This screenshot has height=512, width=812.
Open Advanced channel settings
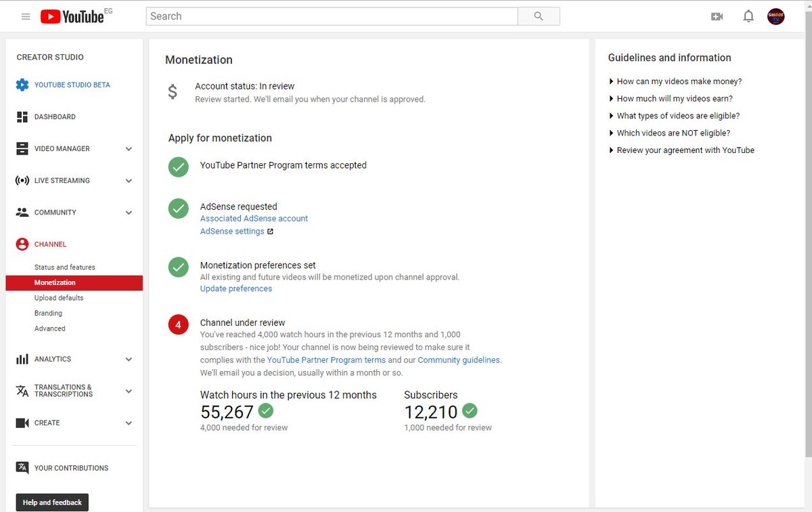coord(50,328)
